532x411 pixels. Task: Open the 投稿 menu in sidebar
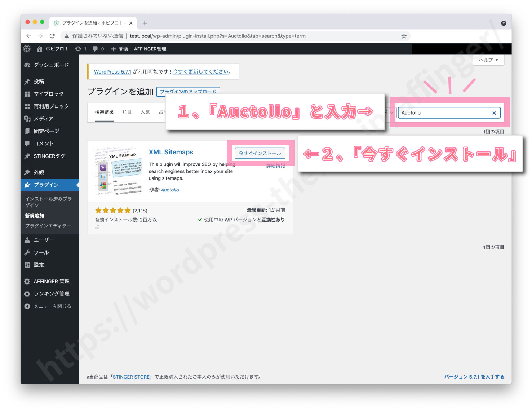pyautogui.click(x=50, y=81)
